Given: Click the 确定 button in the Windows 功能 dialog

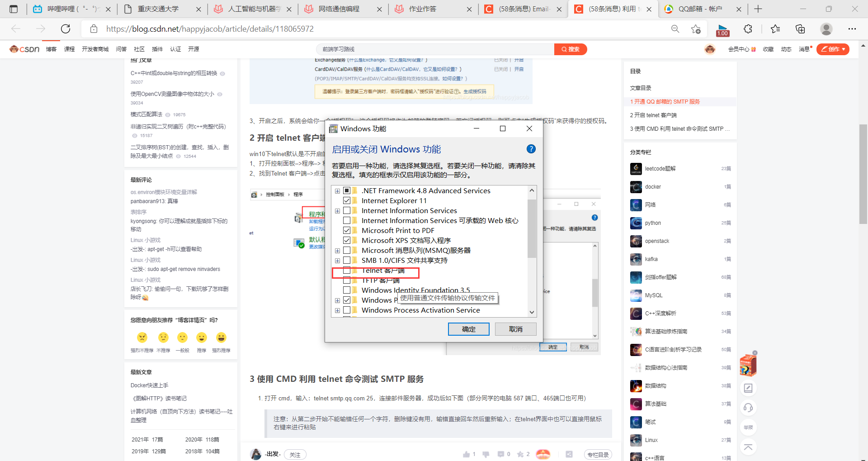Looking at the screenshot, I should pyautogui.click(x=468, y=329).
